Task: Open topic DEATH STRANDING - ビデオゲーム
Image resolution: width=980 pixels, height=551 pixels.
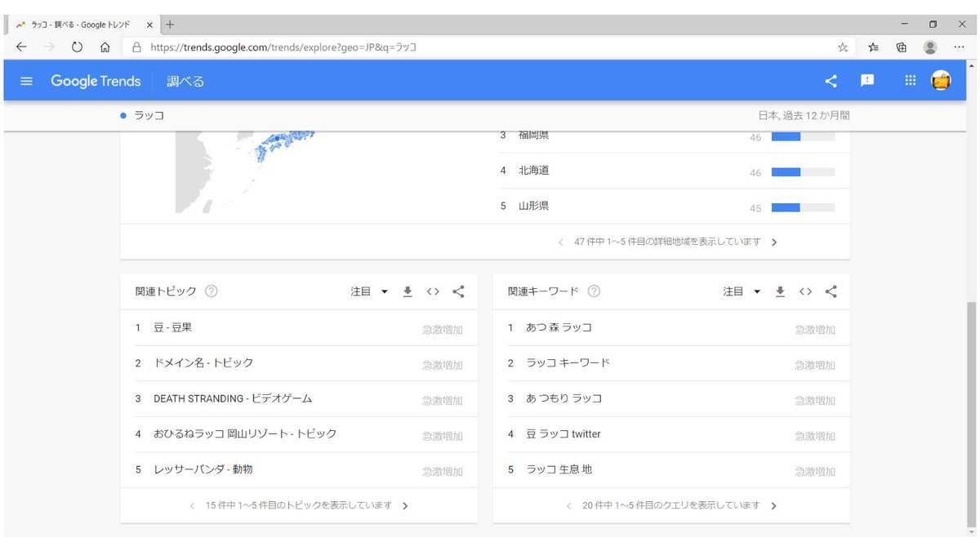Action: pyautogui.click(x=299, y=399)
